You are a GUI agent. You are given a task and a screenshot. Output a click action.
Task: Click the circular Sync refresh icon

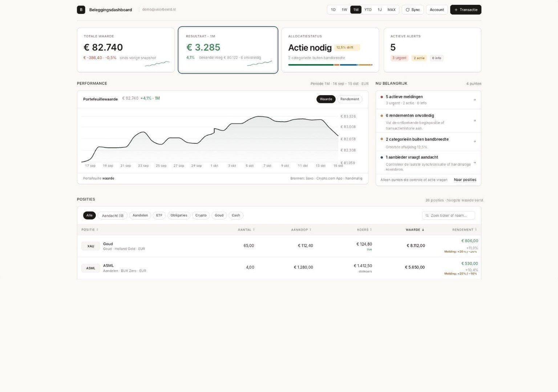tap(408, 10)
